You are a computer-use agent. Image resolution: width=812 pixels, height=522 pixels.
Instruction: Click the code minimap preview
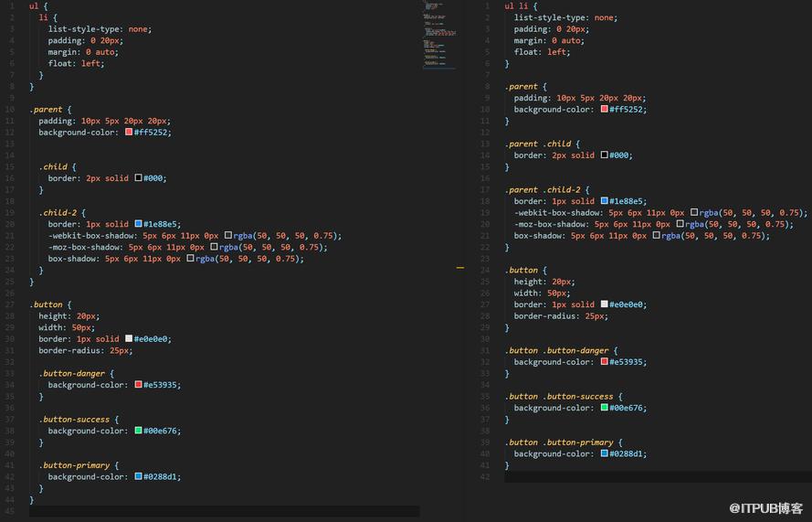(x=439, y=34)
